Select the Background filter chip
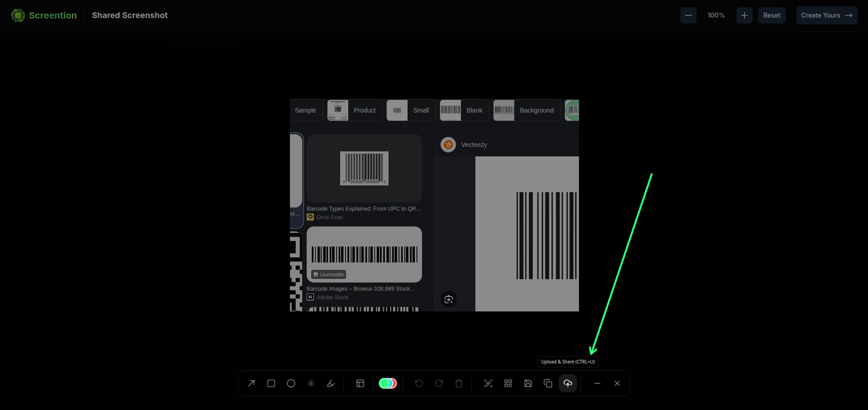 pos(527,110)
